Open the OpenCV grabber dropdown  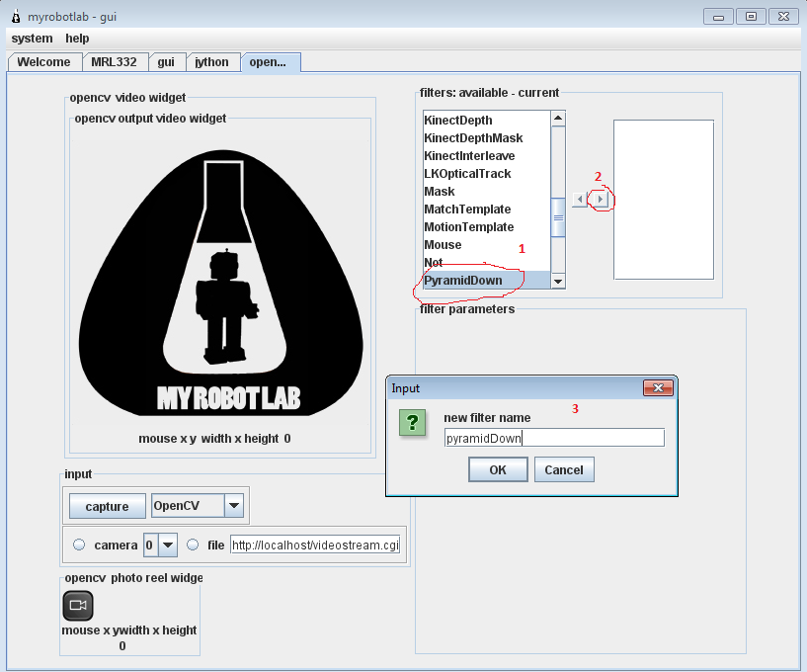(234, 505)
